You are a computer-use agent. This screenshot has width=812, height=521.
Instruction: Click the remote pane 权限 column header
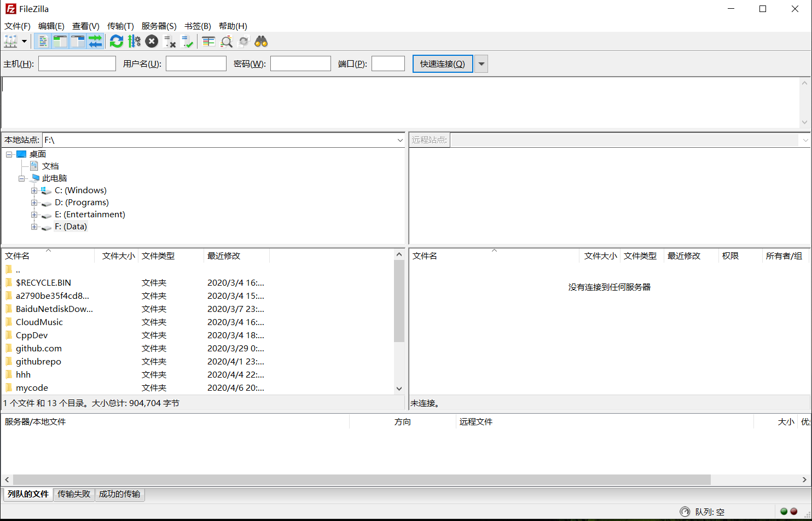pos(740,256)
